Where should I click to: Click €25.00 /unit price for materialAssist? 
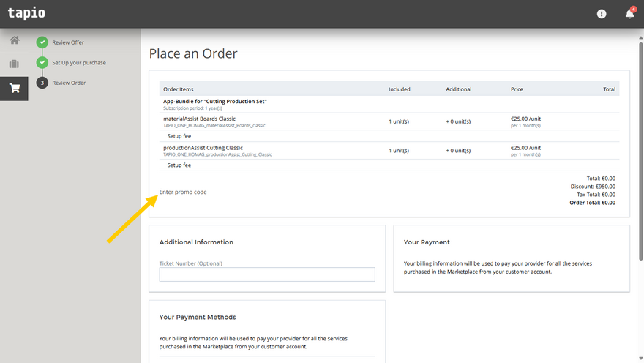(x=525, y=119)
